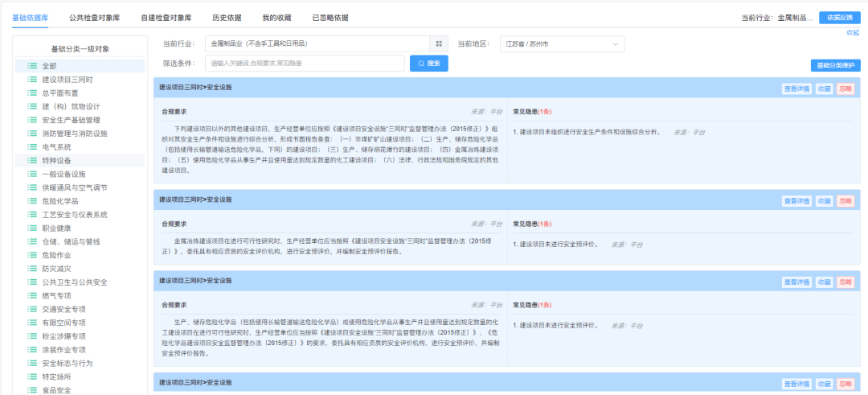868x395 pixels.
Task: Click 查看详情 on 金属冶炼建设项目 card
Action: [796, 200]
